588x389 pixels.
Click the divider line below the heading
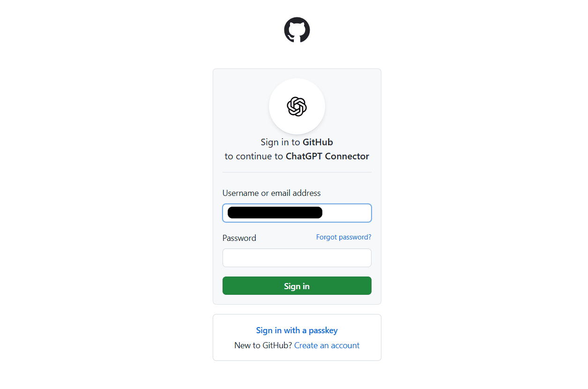(297, 172)
